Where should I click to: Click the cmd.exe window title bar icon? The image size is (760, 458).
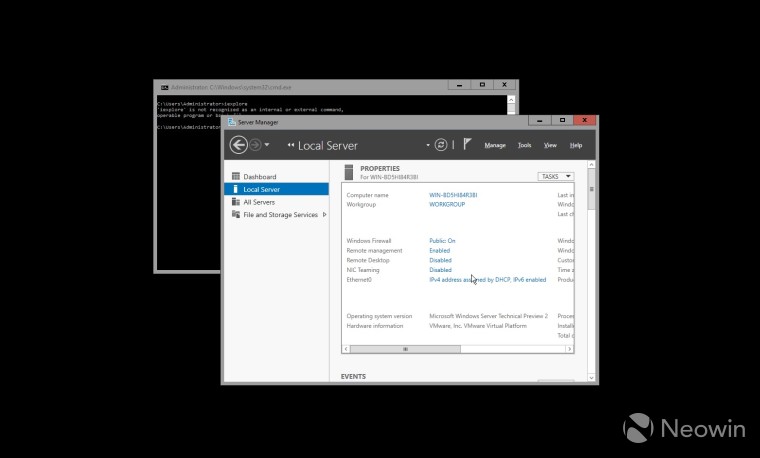165,87
